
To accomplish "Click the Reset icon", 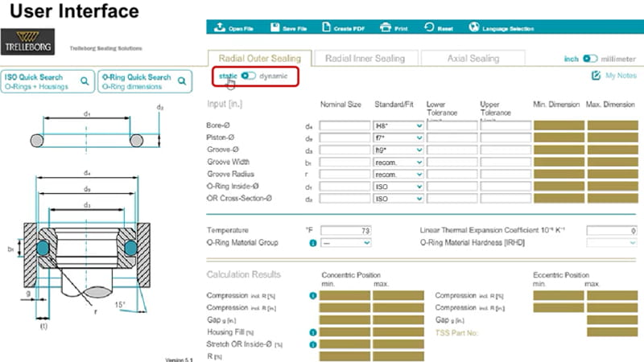I will click(428, 28).
